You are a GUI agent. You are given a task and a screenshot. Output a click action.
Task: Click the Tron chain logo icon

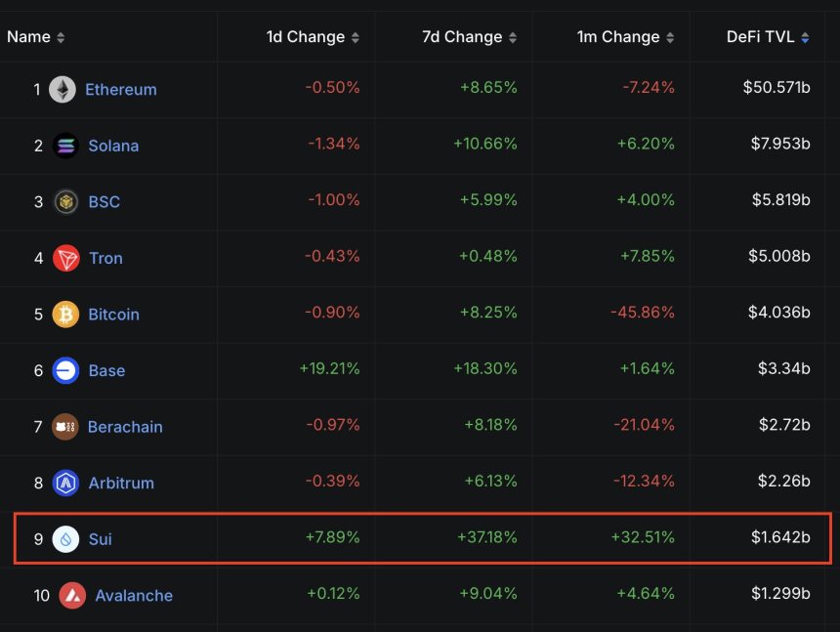pyautogui.click(x=65, y=258)
